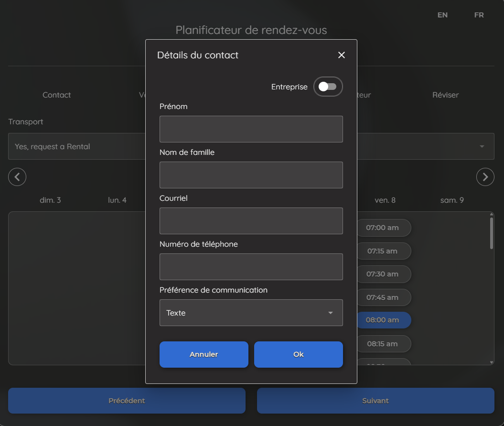The height and width of the screenshot is (426, 504).
Task: Click into the Courriel field
Action: (251, 221)
